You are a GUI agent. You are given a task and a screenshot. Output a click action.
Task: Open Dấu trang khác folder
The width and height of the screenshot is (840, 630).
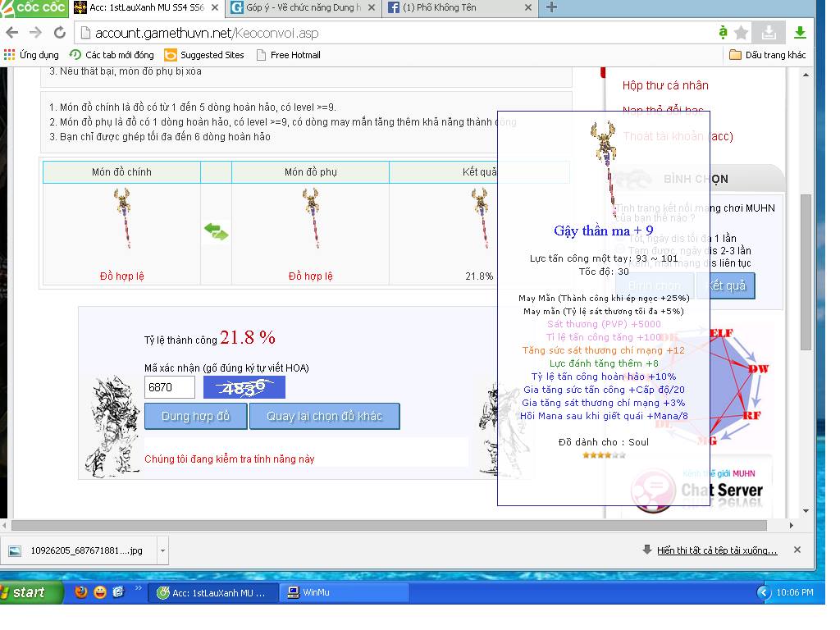(x=768, y=55)
